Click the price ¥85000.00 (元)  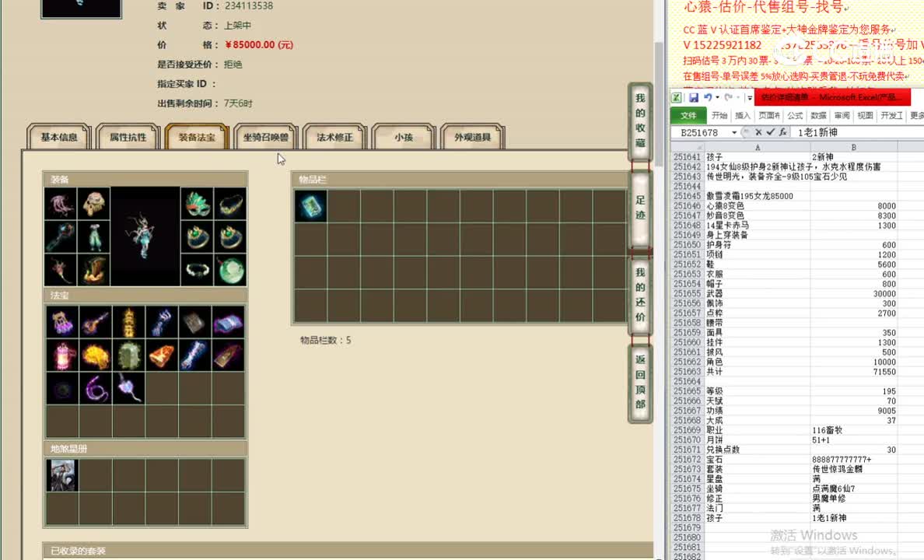coord(259,45)
